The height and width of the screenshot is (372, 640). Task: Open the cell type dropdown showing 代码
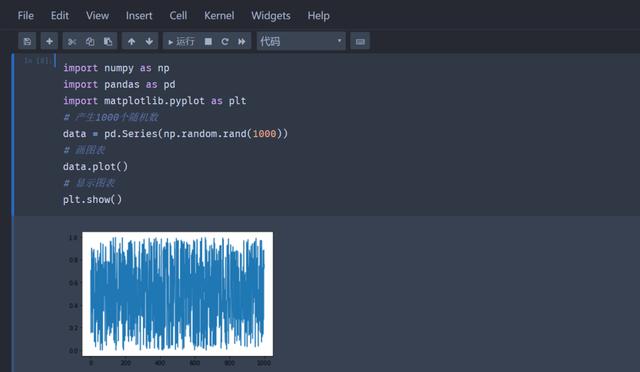[x=301, y=41]
